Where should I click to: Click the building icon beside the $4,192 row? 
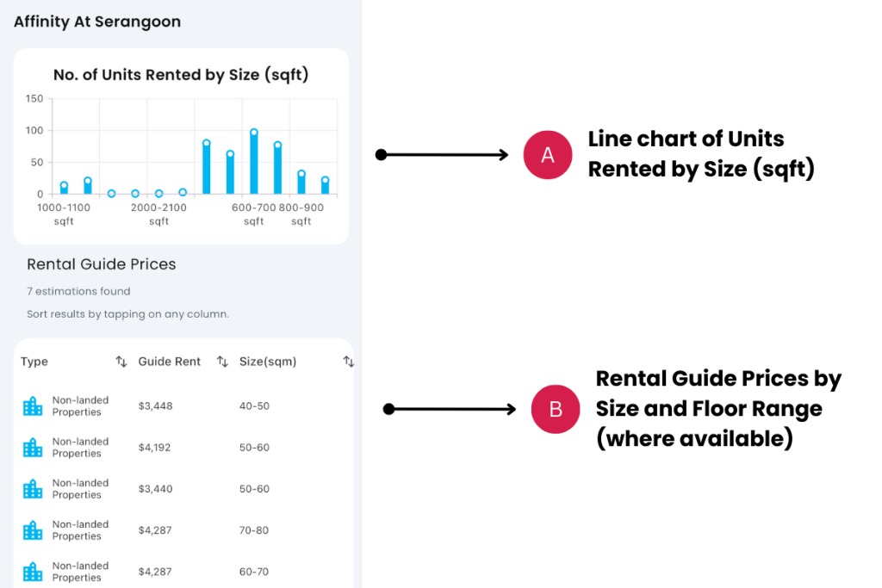pos(33,447)
